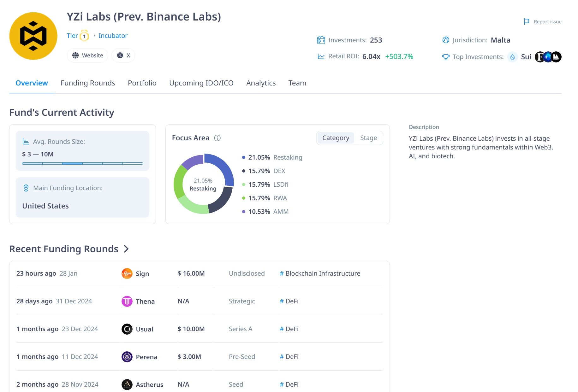Open the Upcoming IDO/ICO tab
Image resolution: width=578 pixels, height=392 pixels.
pyautogui.click(x=201, y=83)
